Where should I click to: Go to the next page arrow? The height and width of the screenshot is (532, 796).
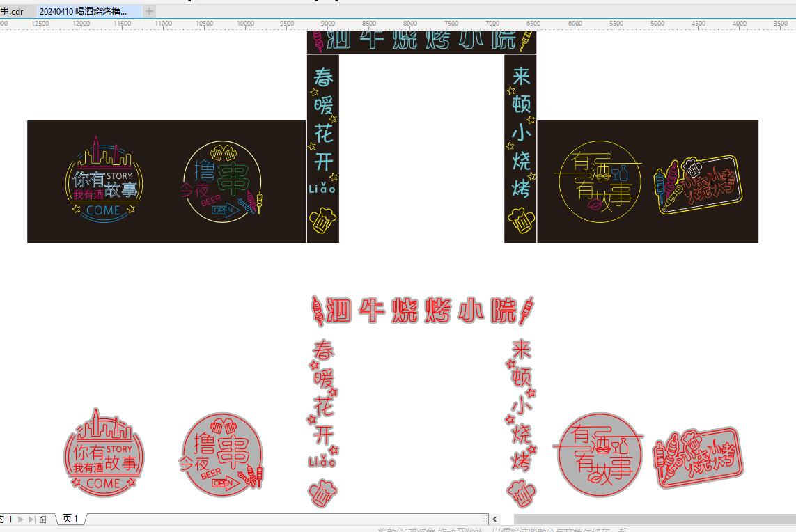(x=21, y=519)
